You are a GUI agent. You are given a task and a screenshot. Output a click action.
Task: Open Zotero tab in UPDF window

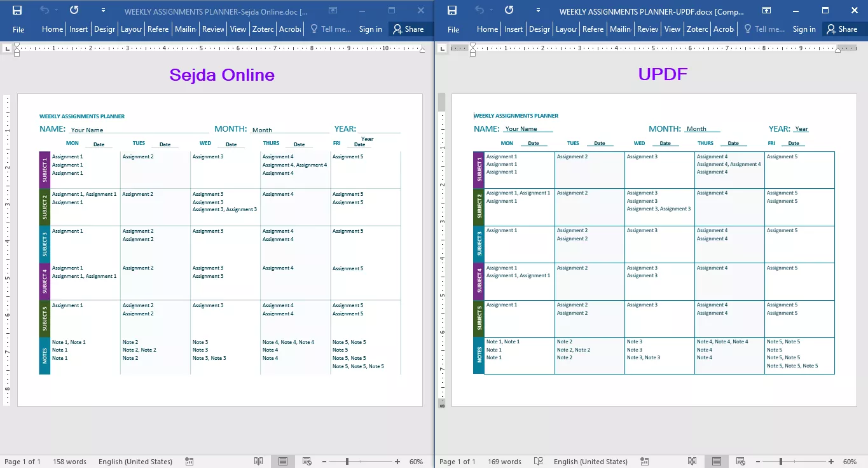pos(698,29)
